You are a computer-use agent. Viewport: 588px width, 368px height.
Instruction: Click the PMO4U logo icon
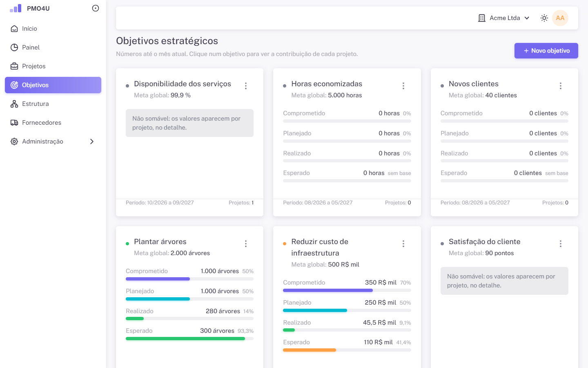tap(16, 8)
